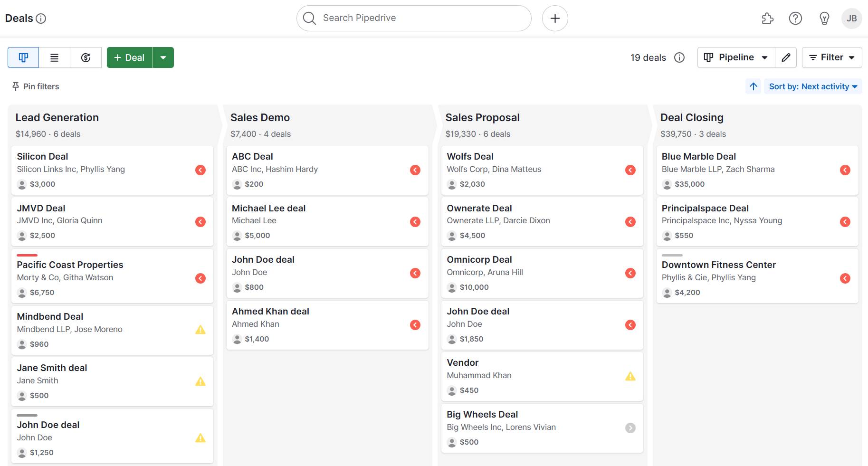Click the kanban pipeline view icon
This screenshot has width=868, height=466.
coord(23,57)
